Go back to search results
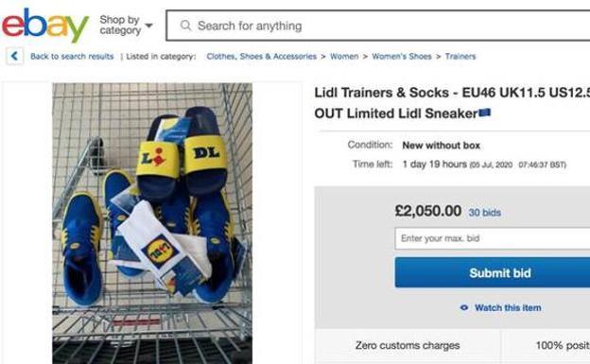The width and height of the screenshot is (590, 364). (72, 57)
